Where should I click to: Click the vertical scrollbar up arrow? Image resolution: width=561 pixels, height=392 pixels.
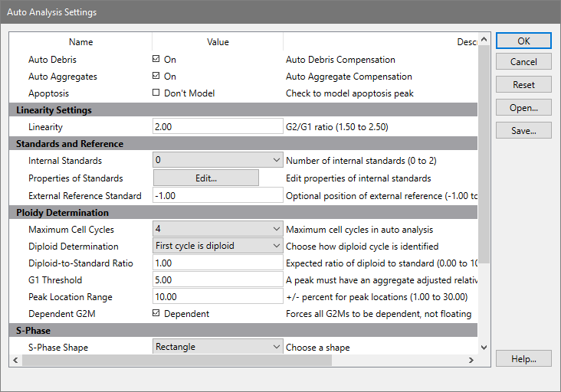click(x=484, y=39)
